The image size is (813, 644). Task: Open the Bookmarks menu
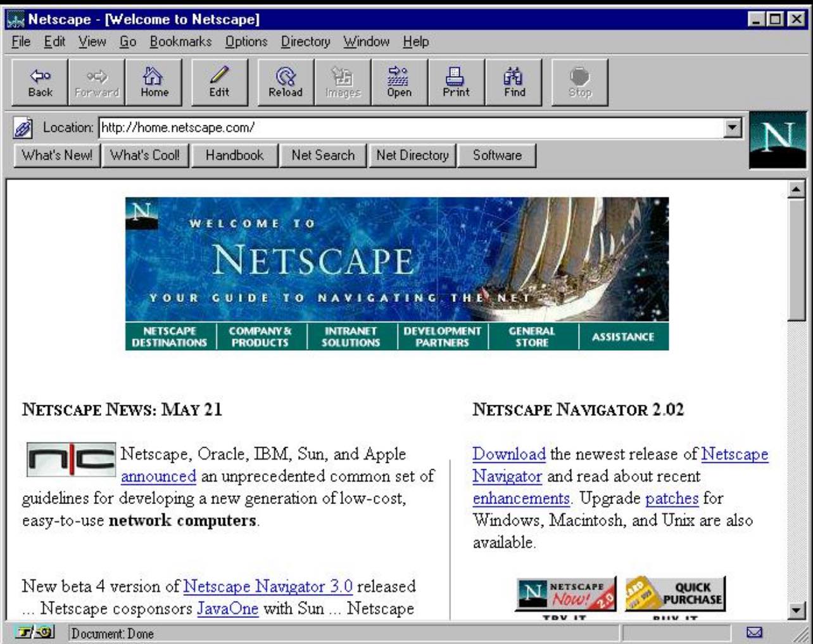tap(180, 42)
